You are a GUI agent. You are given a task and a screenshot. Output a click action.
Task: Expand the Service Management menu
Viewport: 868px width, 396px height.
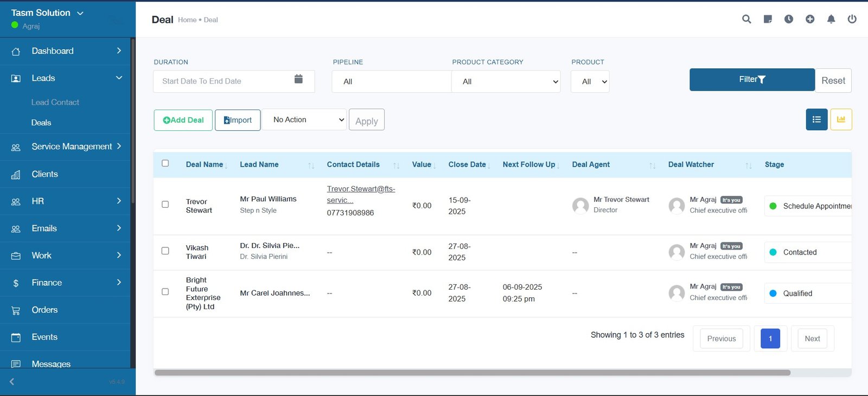coord(72,146)
